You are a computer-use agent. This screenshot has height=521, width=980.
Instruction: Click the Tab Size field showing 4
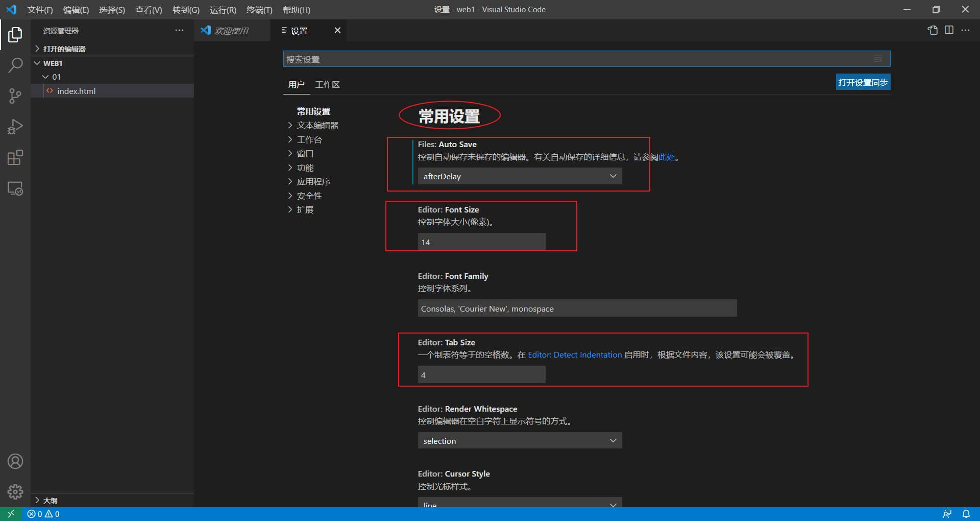point(481,375)
